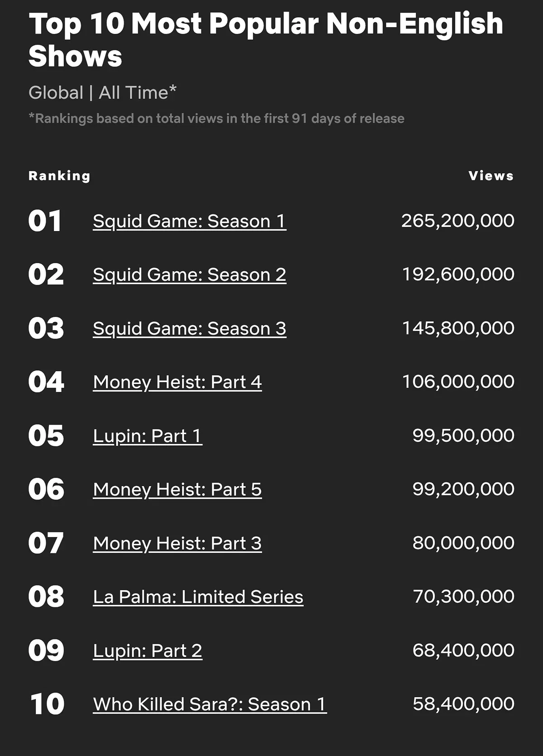Screen dimensions: 543x756
Task: Open Money Heist: Part 4 link
Action: click(x=177, y=382)
